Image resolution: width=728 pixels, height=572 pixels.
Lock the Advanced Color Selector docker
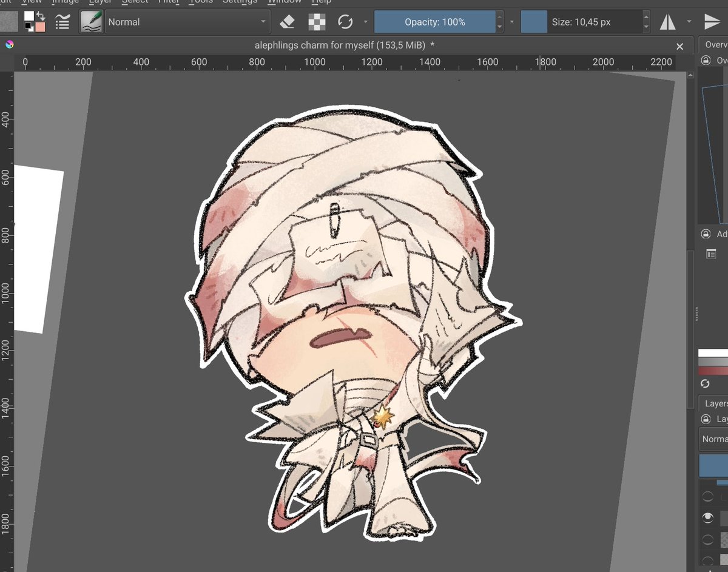click(x=706, y=234)
